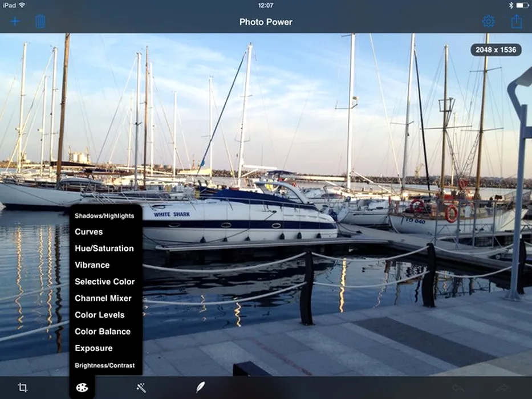The image size is (532, 399).
Task: Select Color Levels from the menu
Action: (x=100, y=315)
